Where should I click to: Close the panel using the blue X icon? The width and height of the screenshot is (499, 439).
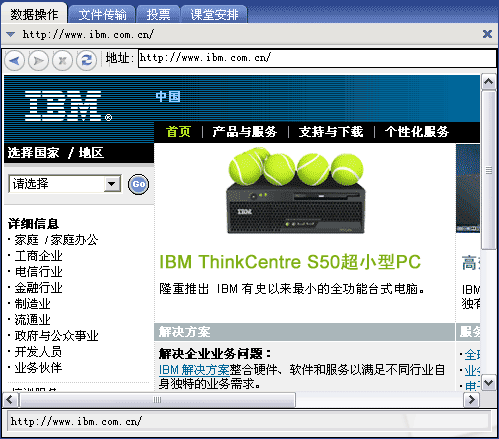click(487, 34)
